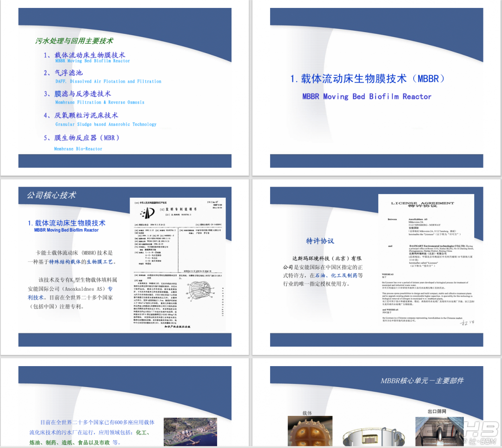Click "Membrane Filtration & Reverse Osmosis" subtitle
Screen dimensions: 502x448
[x=99, y=102]
